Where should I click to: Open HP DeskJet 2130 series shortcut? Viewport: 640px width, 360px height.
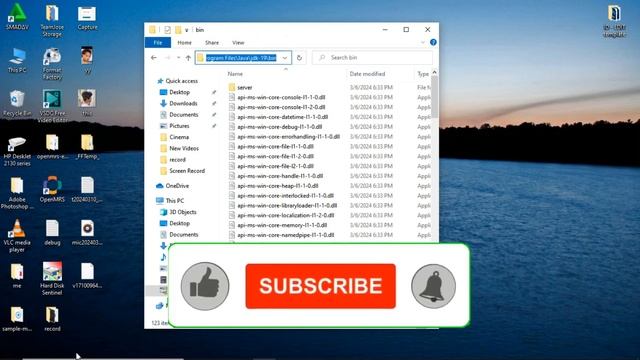pyautogui.click(x=17, y=151)
